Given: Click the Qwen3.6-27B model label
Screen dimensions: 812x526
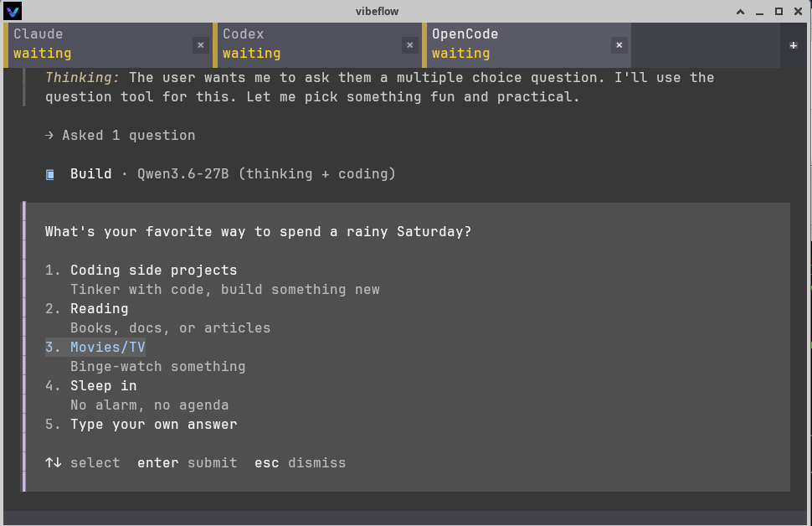Looking at the screenshot, I should tap(266, 174).
